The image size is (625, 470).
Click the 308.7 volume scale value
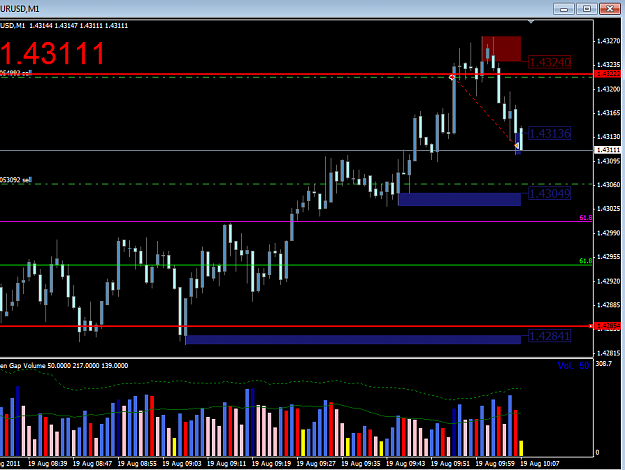tap(603, 364)
